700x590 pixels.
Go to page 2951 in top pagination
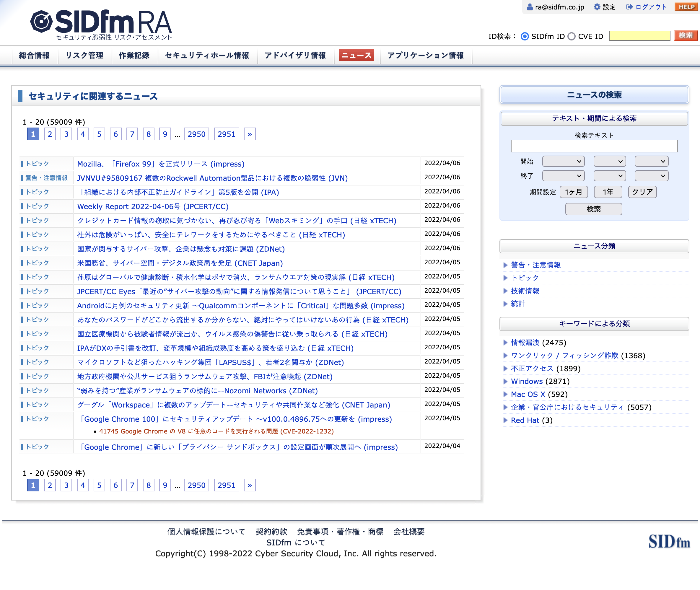[227, 134]
